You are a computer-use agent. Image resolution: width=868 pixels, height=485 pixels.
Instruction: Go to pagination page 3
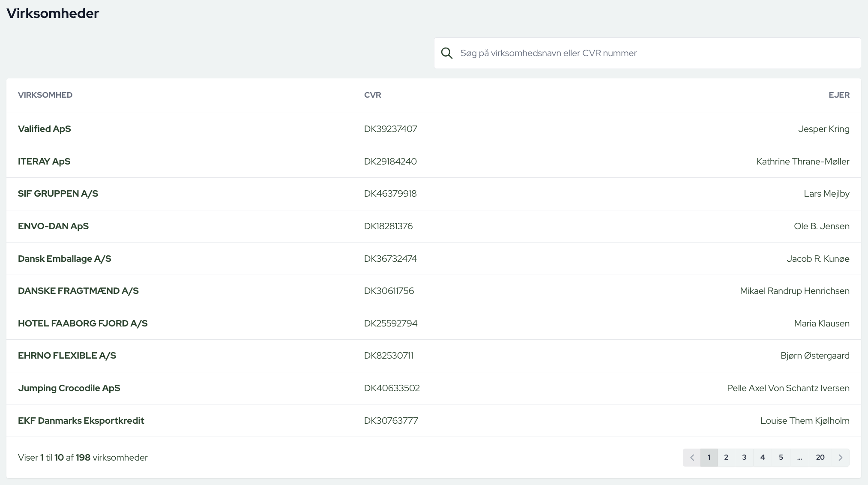[x=744, y=458]
